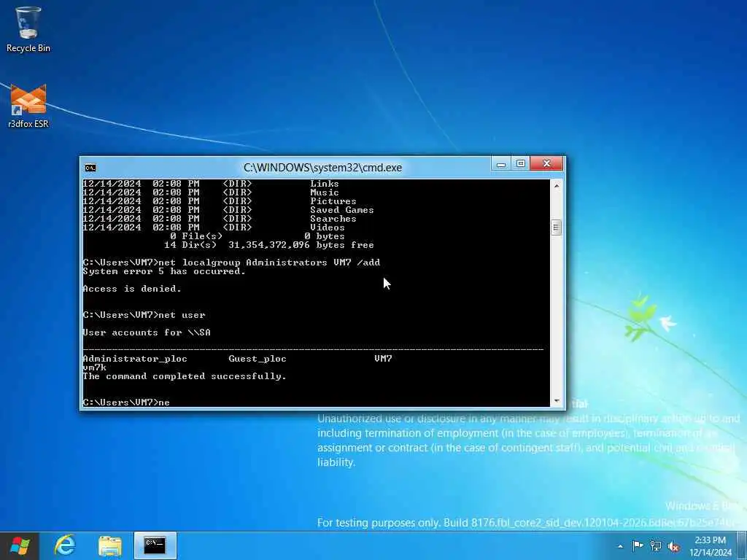Click the cmd scrollbar down arrow
The image size is (747, 560).
coord(557,401)
